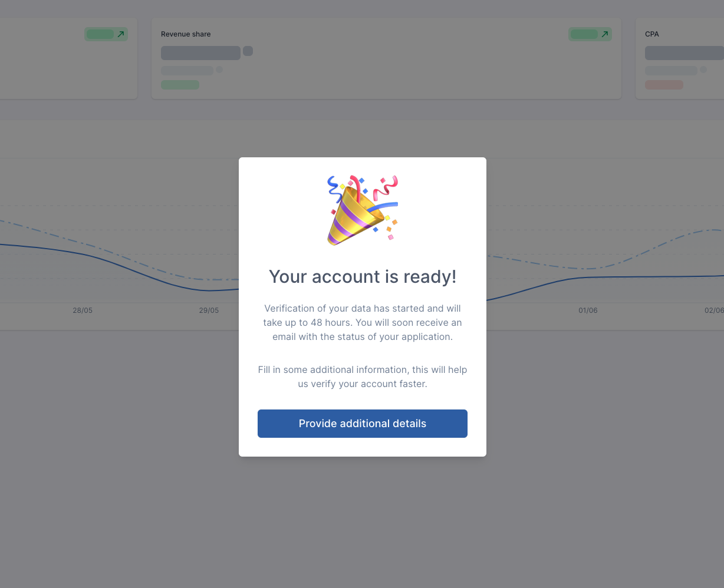Click the small info dot in Revenue share card
724x588 pixels.
[x=219, y=70]
